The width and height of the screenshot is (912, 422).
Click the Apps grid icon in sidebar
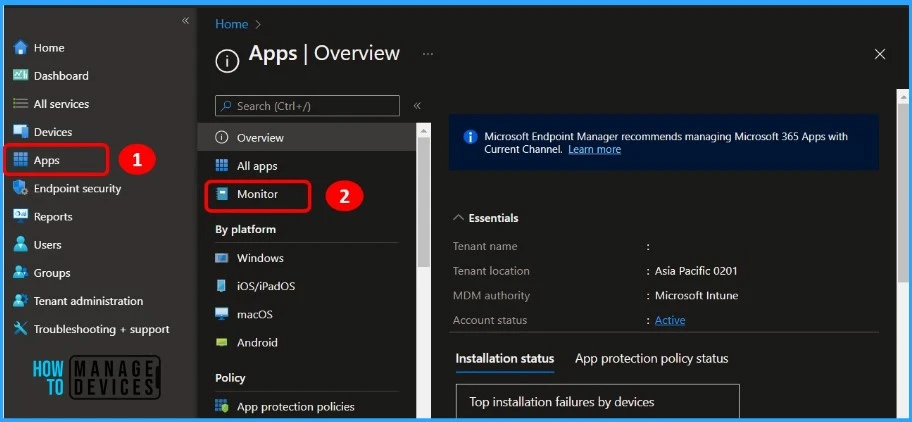click(20, 160)
